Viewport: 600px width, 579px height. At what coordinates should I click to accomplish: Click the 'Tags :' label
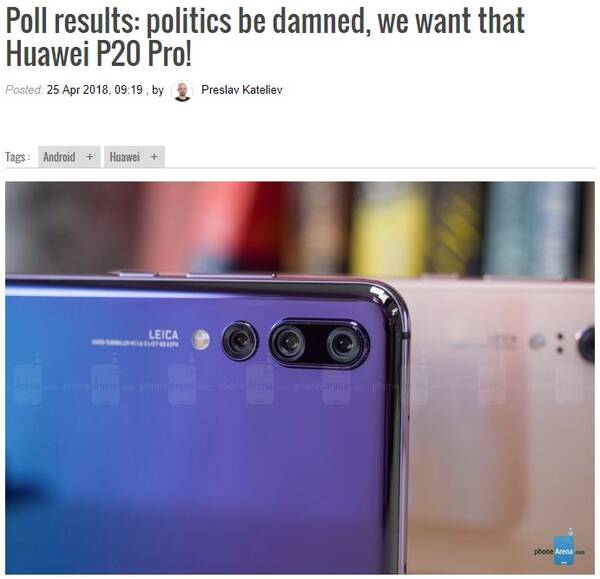(18, 157)
